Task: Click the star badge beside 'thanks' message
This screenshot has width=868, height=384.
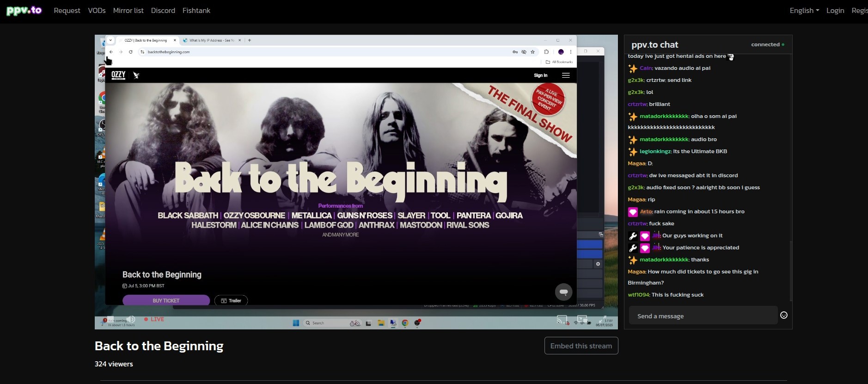Action: (x=633, y=260)
